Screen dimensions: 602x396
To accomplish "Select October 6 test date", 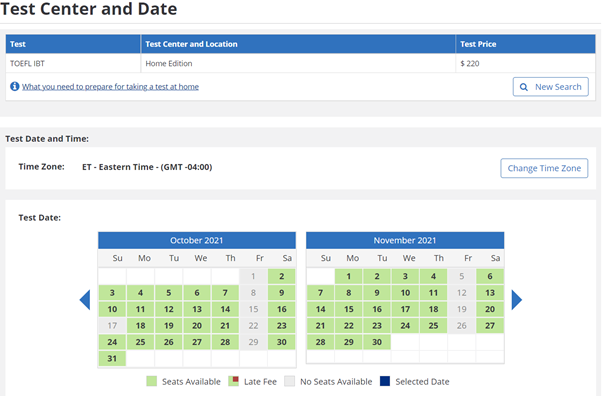I will 197,293.
